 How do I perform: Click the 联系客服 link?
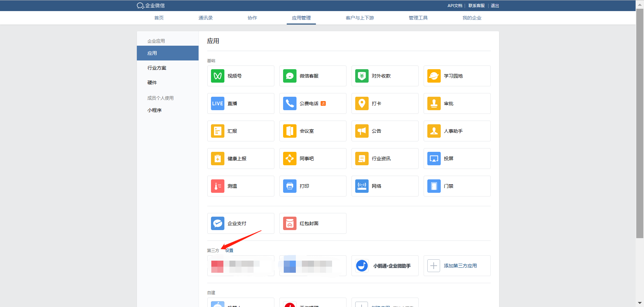tap(477, 6)
